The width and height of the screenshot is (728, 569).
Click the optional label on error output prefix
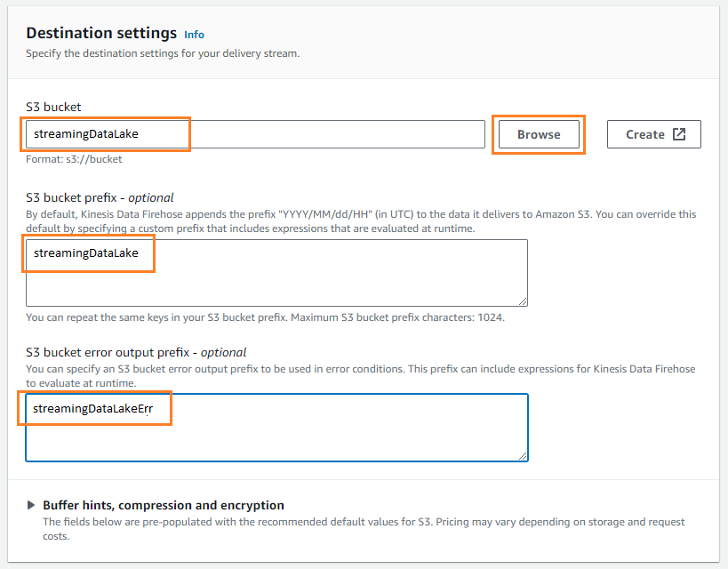[x=223, y=352]
